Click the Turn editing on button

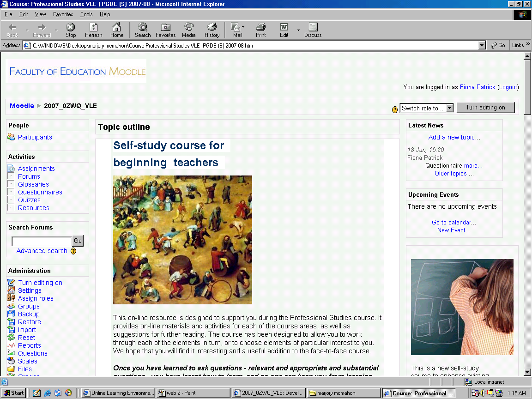485,108
